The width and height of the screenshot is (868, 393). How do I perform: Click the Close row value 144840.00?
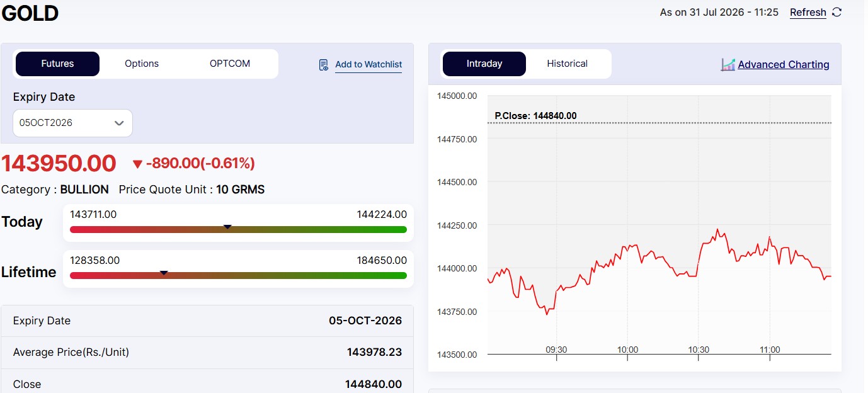coord(374,384)
